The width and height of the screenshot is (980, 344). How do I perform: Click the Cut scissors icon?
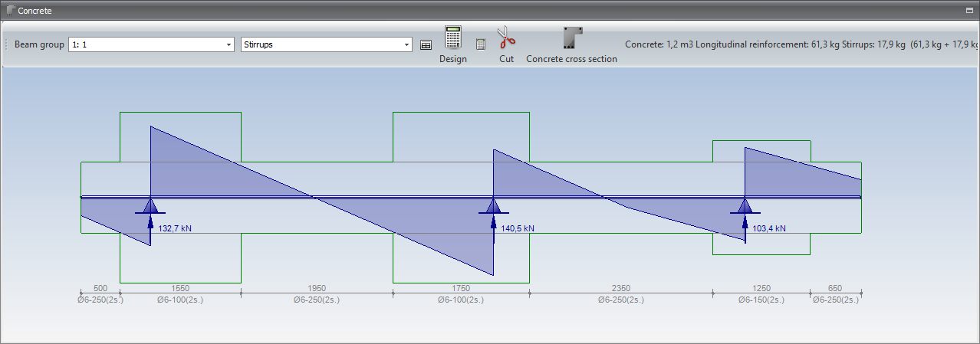(505, 38)
